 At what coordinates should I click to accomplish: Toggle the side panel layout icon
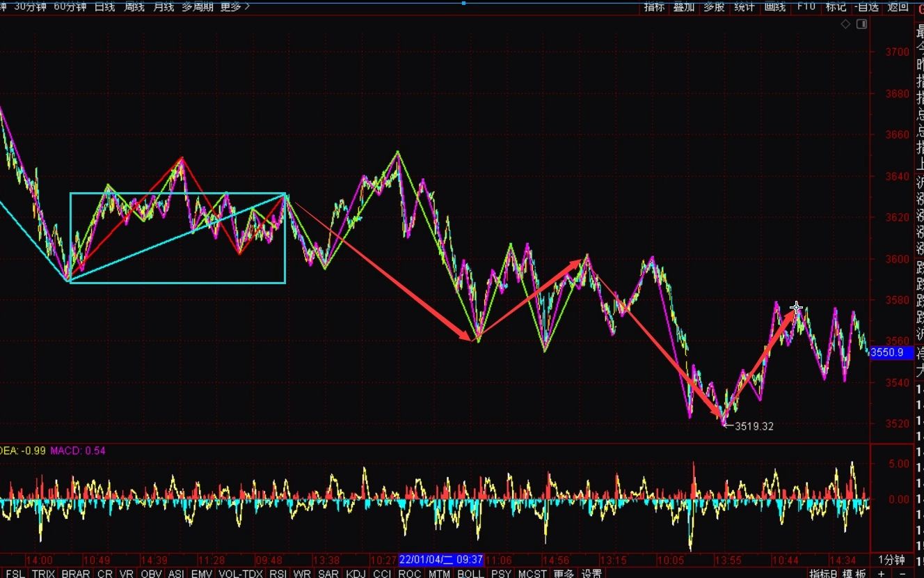[862, 24]
